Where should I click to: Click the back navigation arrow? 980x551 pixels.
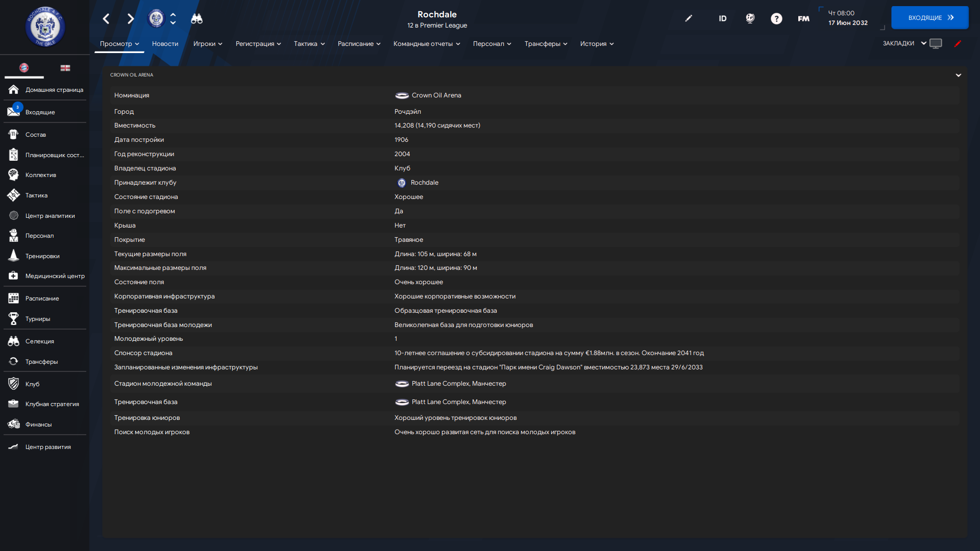click(x=106, y=19)
